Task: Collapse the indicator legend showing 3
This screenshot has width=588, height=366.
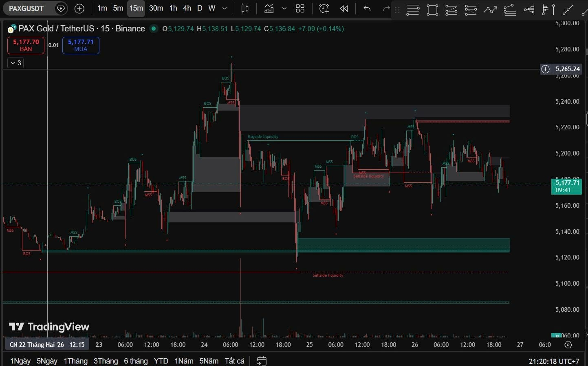Action: click(x=15, y=63)
